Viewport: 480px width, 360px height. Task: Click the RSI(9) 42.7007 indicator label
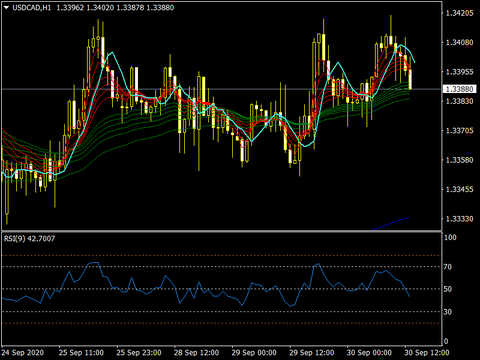tap(29, 238)
